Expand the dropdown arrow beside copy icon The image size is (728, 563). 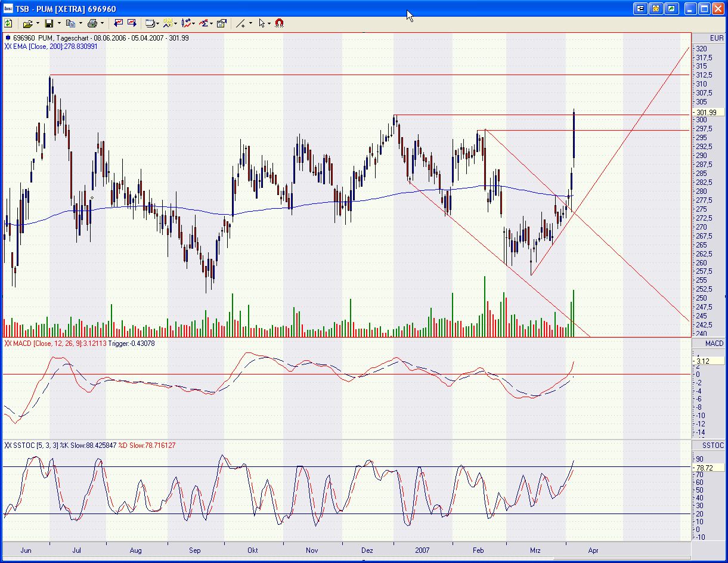click(80, 23)
